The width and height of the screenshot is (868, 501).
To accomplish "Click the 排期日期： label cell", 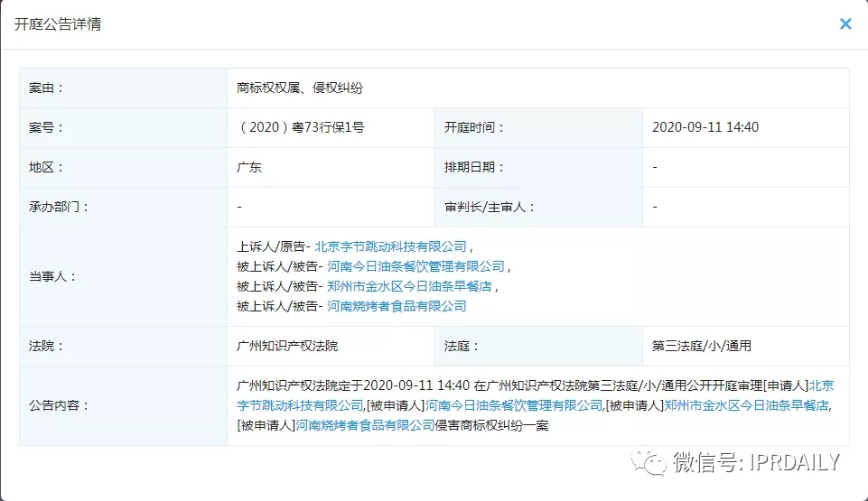I will (x=538, y=167).
